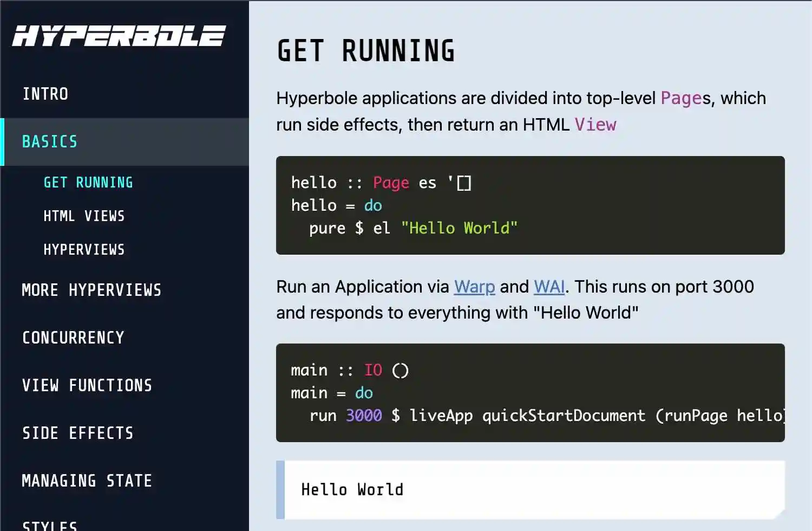Expand the MORE HYPERVIEWS section
The height and width of the screenshot is (531, 812).
pyautogui.click(x=91, y=290)
